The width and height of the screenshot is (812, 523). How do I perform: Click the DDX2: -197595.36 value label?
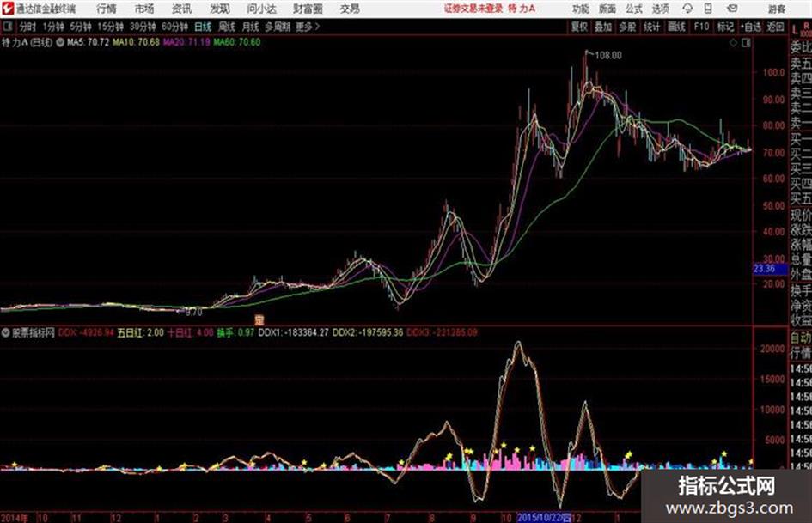tap(367, 332)
